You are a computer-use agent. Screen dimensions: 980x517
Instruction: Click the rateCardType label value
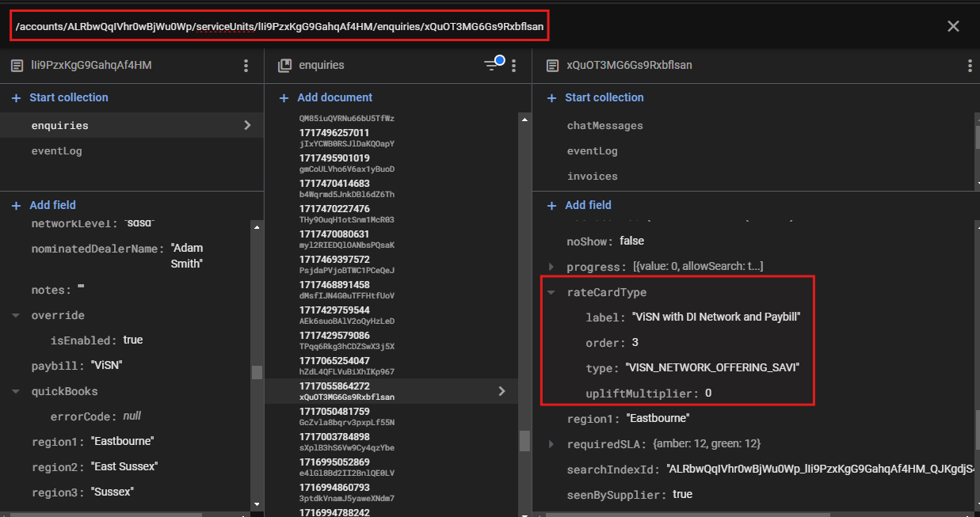click(x=716, y=317)
